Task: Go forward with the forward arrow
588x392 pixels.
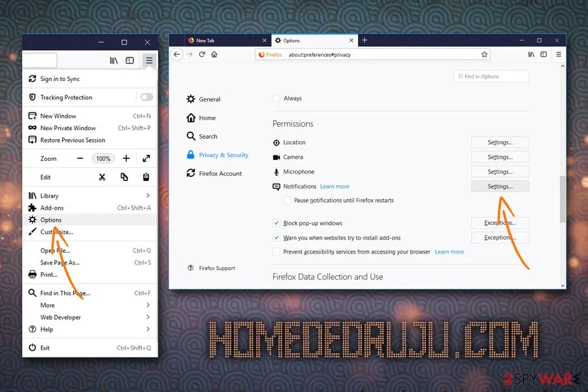Action: 189,54
